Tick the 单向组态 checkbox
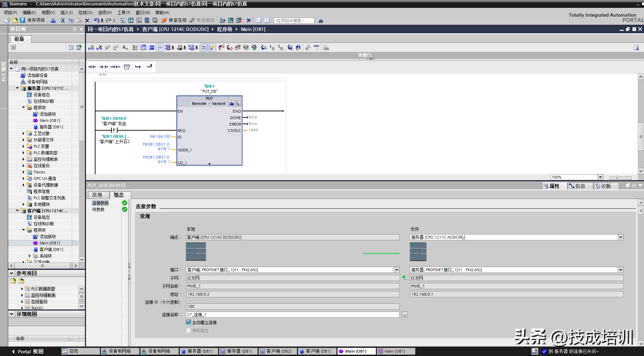The width and height of the screenshot is (644, 356). click(189, 331)
